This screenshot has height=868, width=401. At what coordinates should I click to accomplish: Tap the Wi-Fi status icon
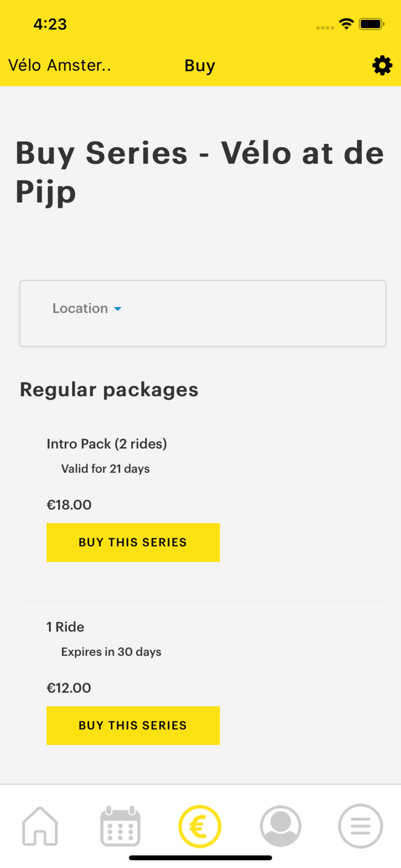pyautogui.click(x=346, y=24)
